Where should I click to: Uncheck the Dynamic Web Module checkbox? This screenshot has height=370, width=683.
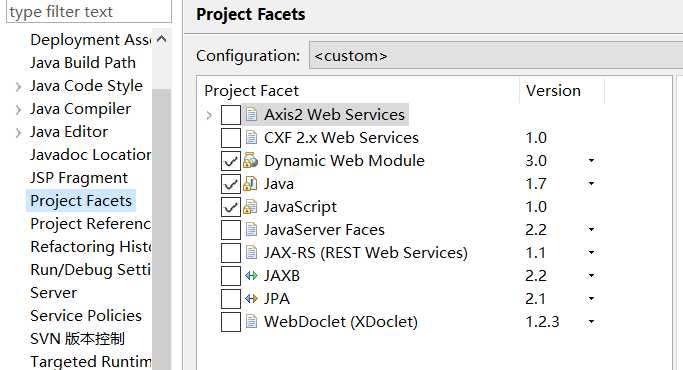click(x=231, y=161)
